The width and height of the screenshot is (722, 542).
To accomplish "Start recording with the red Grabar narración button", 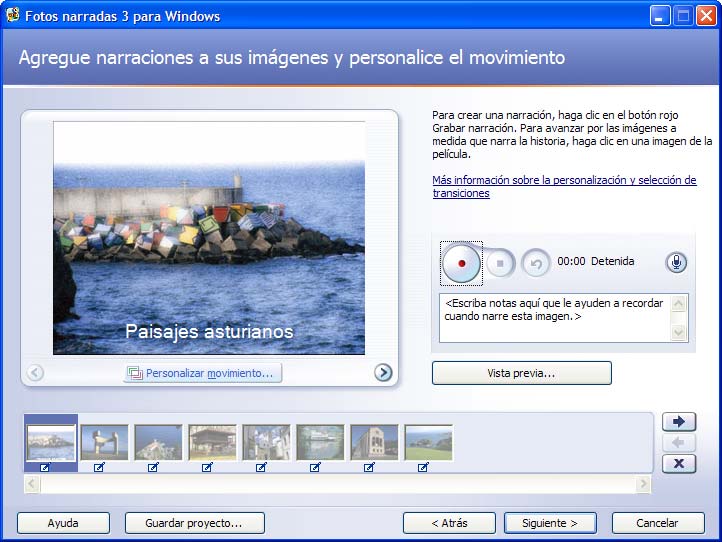I will pyautogui.click(x=461, y=263).
